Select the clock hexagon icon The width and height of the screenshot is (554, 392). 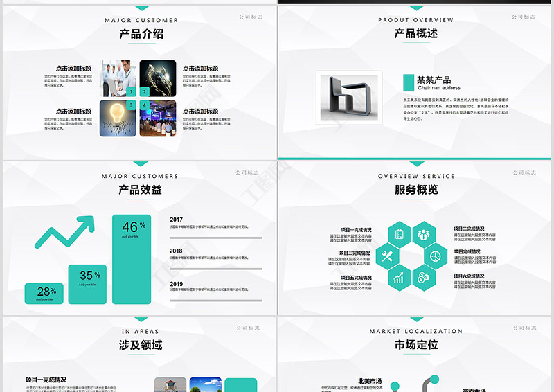pos(435,256)
